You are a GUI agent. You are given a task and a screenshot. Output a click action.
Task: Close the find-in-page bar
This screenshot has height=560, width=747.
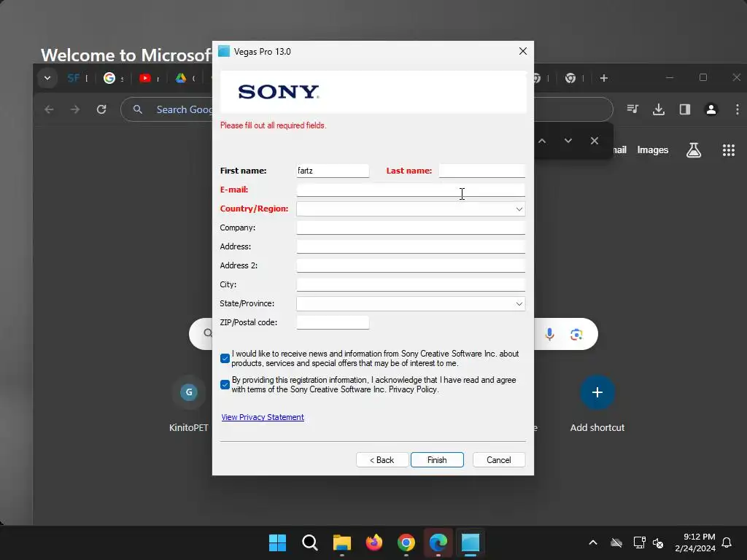(594, 141)
